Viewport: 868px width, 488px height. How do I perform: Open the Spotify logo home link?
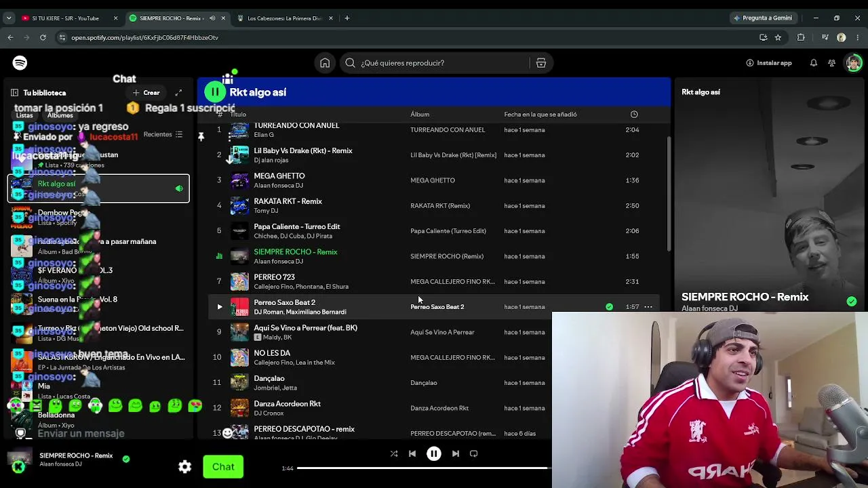point(20,63)
